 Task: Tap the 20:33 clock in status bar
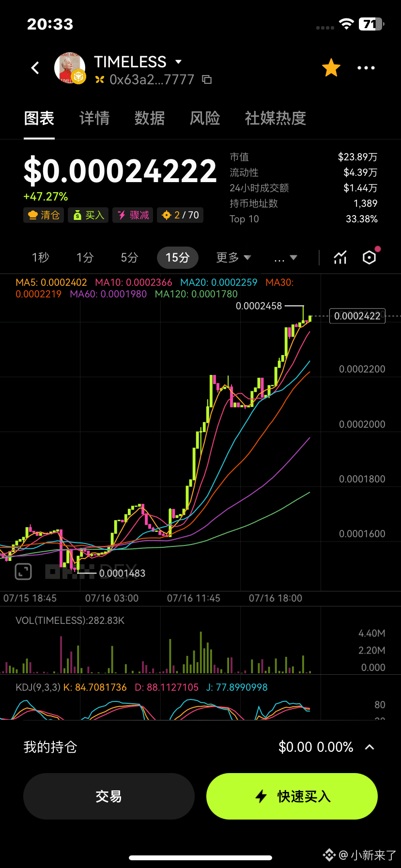click(50, 24)
